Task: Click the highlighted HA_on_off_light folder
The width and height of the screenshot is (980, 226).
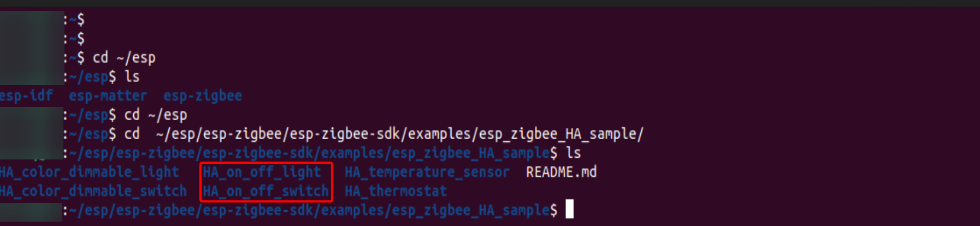Action: click(x=262, y=172)
